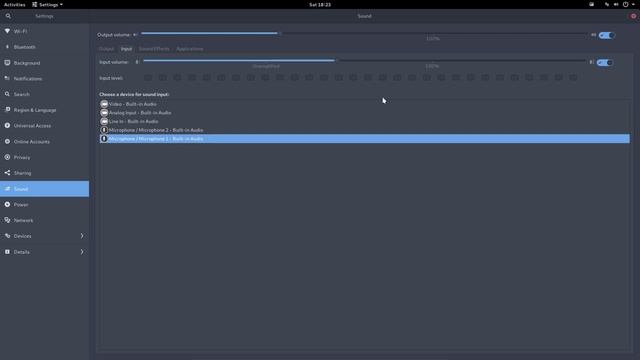Viewport: 640px width, 360px height.
Task: Select Line In - Built-in Audio device
Action: pyautogui.click(x=364, y=121)
